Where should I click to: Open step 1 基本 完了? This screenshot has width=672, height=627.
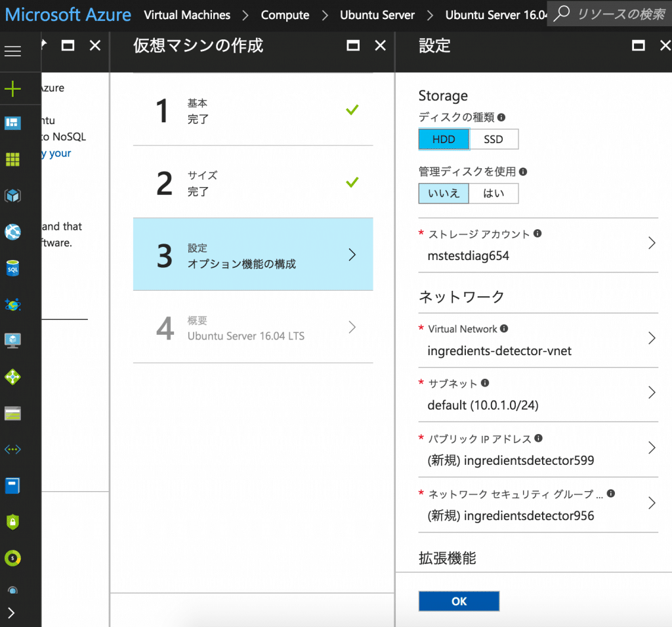point(253,110)
